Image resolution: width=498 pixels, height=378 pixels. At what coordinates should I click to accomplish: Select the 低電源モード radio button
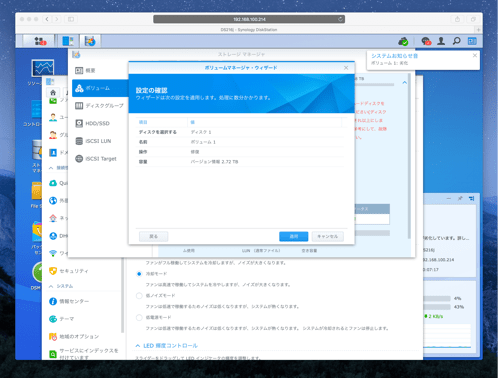pyautogui.click(x=139, y=318)
